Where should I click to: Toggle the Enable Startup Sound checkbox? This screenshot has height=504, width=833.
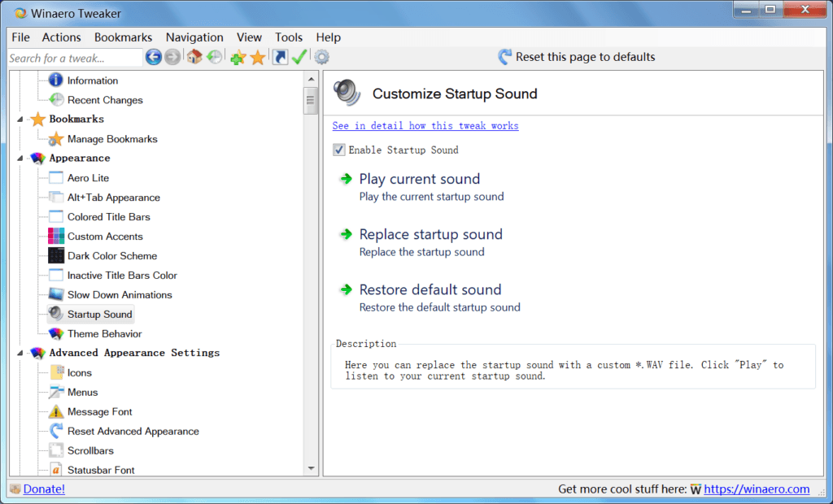338,150
